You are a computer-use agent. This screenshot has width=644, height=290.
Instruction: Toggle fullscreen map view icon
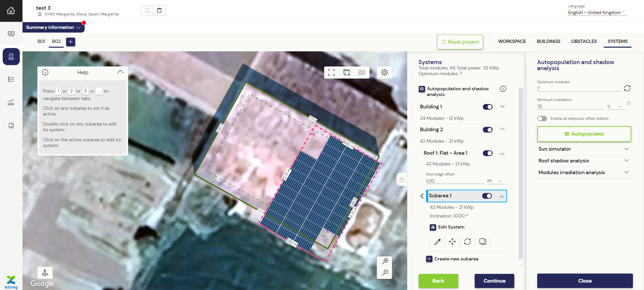[331, 72]
